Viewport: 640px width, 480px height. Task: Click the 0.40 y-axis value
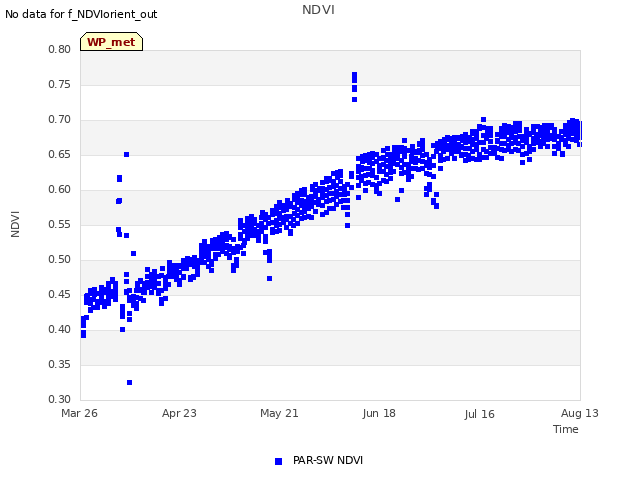(x=60, y=329)
